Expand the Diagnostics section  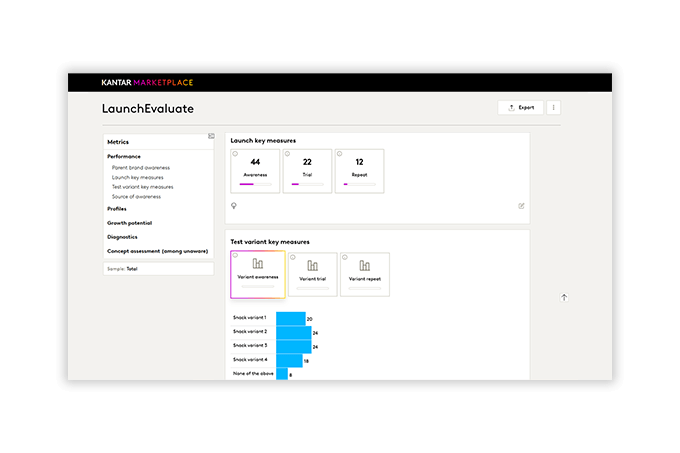pyautogui.click(x=122, y=237)
